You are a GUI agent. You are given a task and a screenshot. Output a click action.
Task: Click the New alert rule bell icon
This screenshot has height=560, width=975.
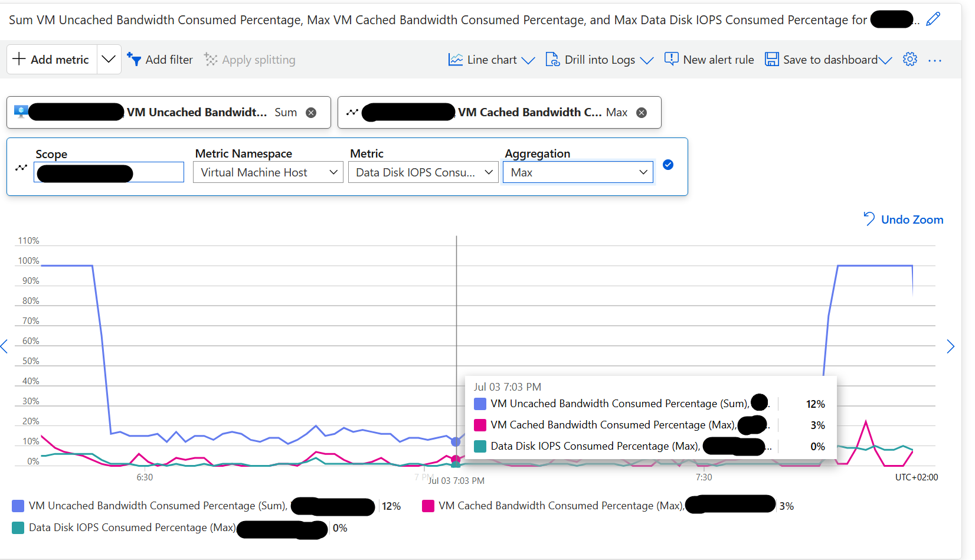click(671, 59)
